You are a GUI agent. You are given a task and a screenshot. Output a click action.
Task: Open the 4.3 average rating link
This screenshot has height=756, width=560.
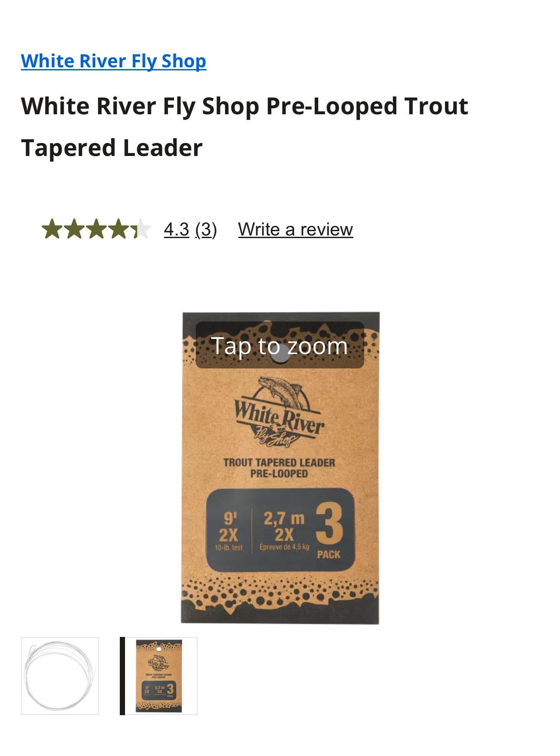pyautogui.click(x=176, y=229)
